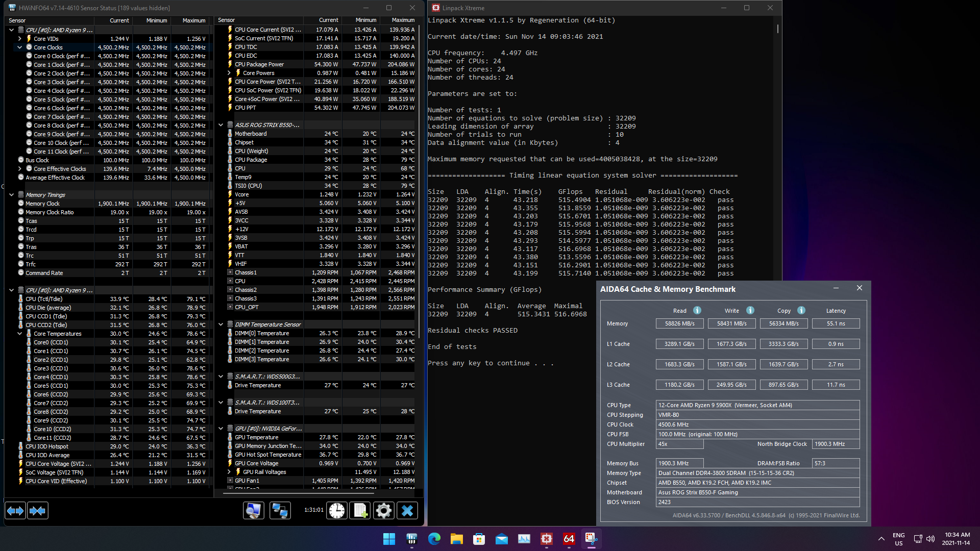Collapse the Core Clocks tree node
The width and height of the screenshot is (980, 551).
[19, 47]
